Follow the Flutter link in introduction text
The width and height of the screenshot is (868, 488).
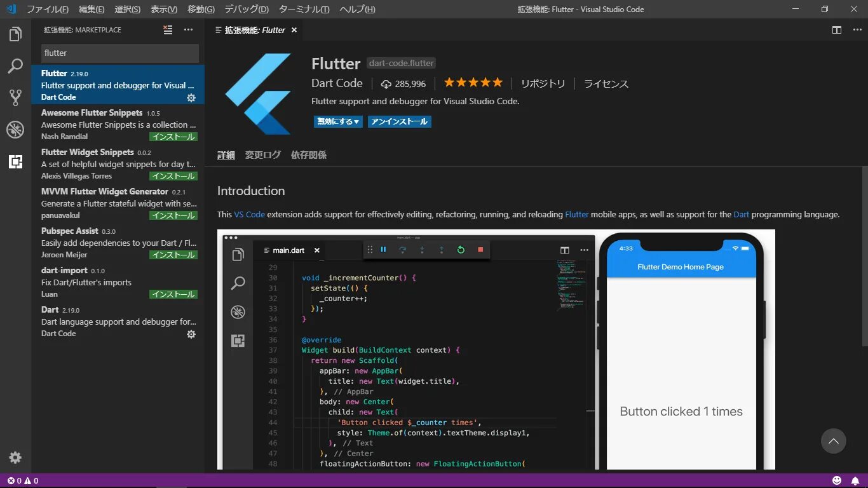577,215
